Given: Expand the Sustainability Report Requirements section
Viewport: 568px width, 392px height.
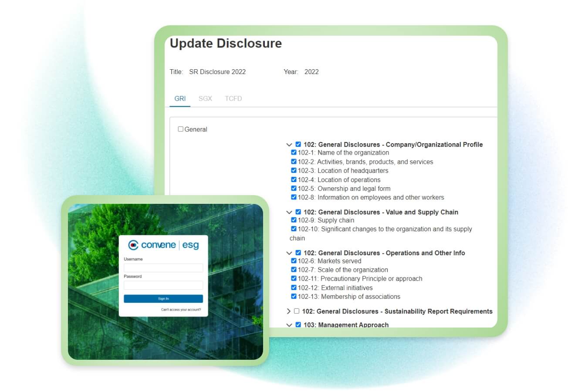Looking at the screenshot, I should [288, 311].
